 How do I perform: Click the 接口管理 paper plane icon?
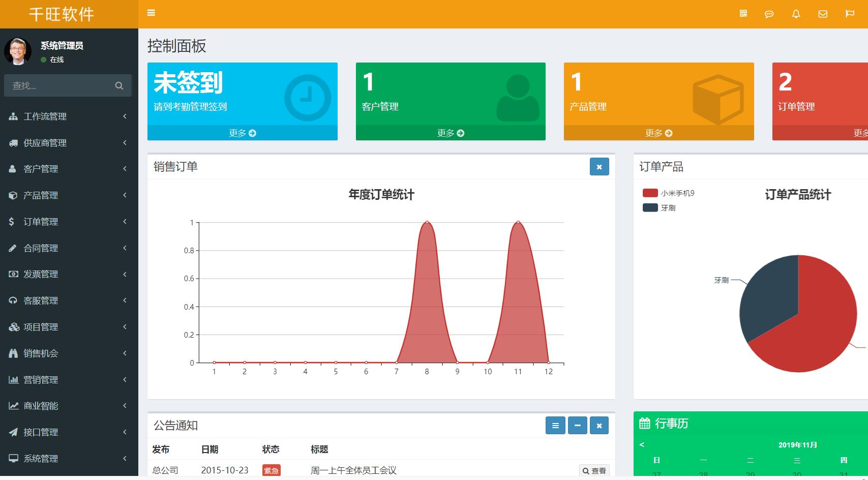pyautogui.click(x=13, y=432)
